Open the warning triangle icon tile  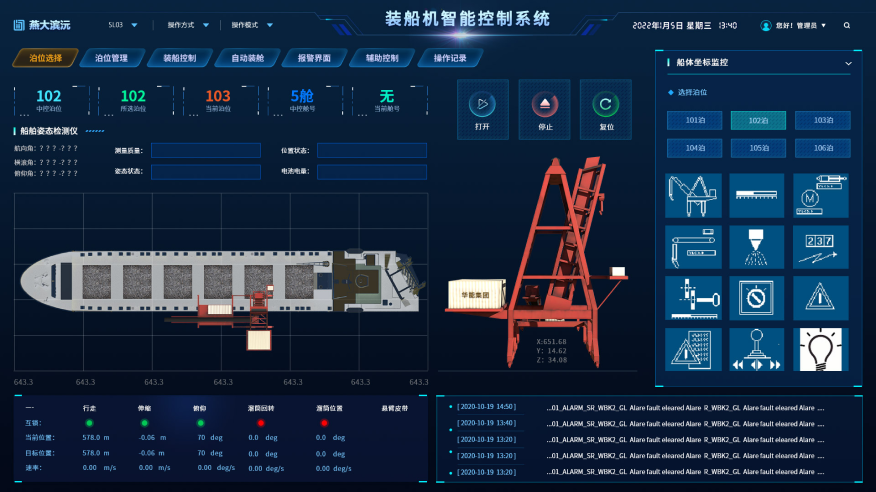[x=820, y=298]
